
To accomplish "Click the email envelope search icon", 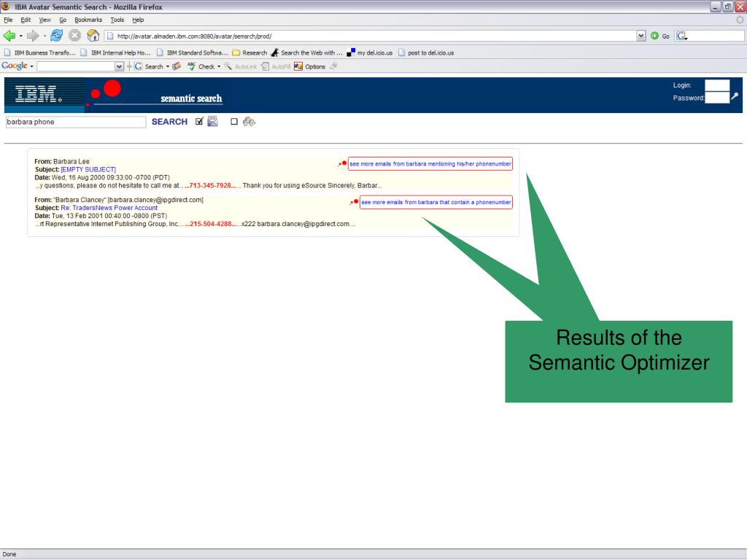I will coord(212,122).
